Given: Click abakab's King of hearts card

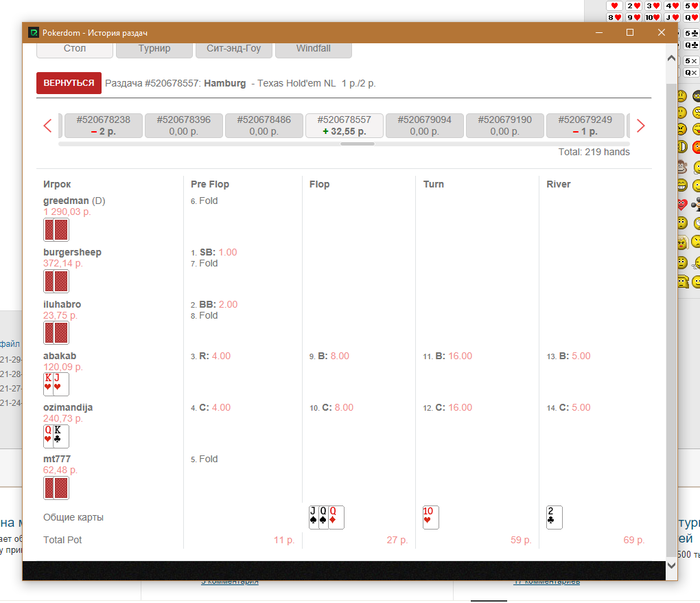Looking at the screenshot, I should point(48,384).
